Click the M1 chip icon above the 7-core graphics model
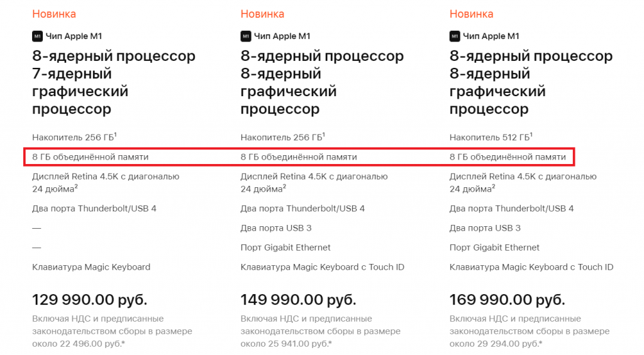644x355 pixels. pos(37,36)
